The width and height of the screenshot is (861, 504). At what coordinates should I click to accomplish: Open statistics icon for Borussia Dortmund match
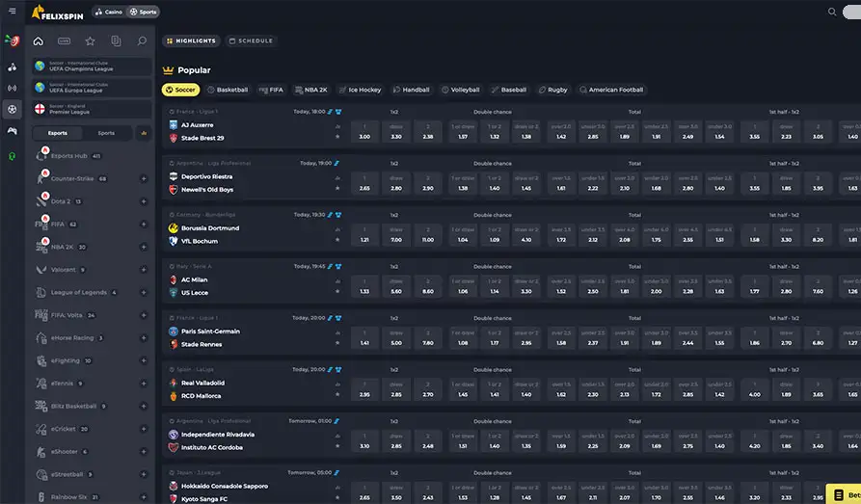[x=337, y=229]
